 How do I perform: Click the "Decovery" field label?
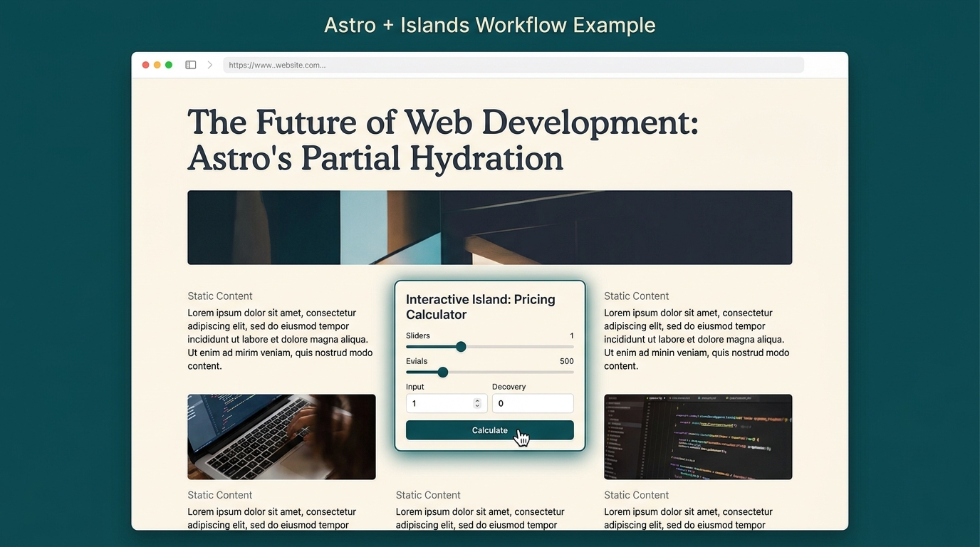[x=509, y=387]
